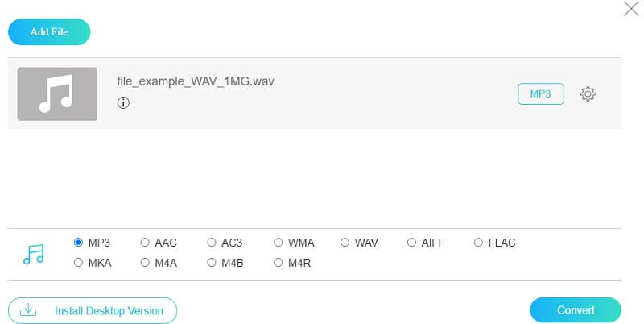Select the MP3 output format

click(78, 243)
